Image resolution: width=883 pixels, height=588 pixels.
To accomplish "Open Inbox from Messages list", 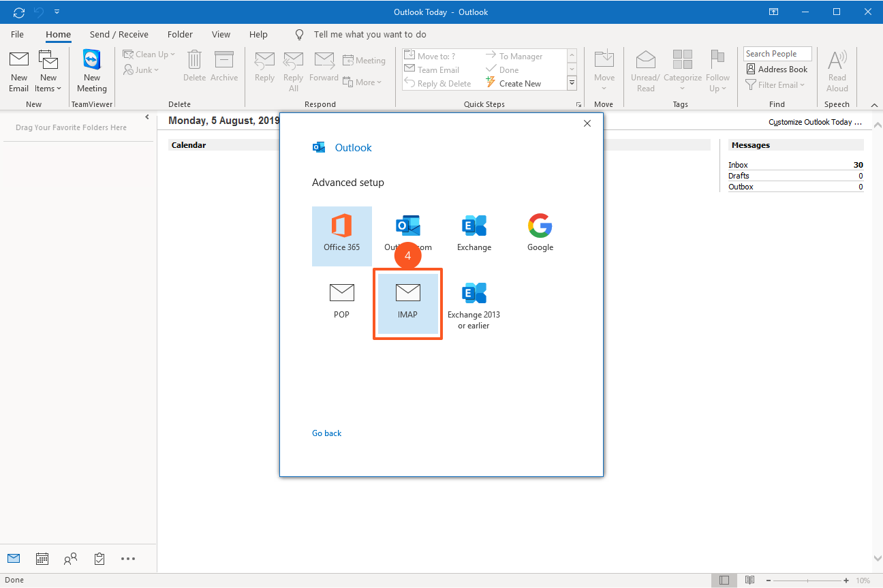I will pyautogui.click(x=738, y=165).
